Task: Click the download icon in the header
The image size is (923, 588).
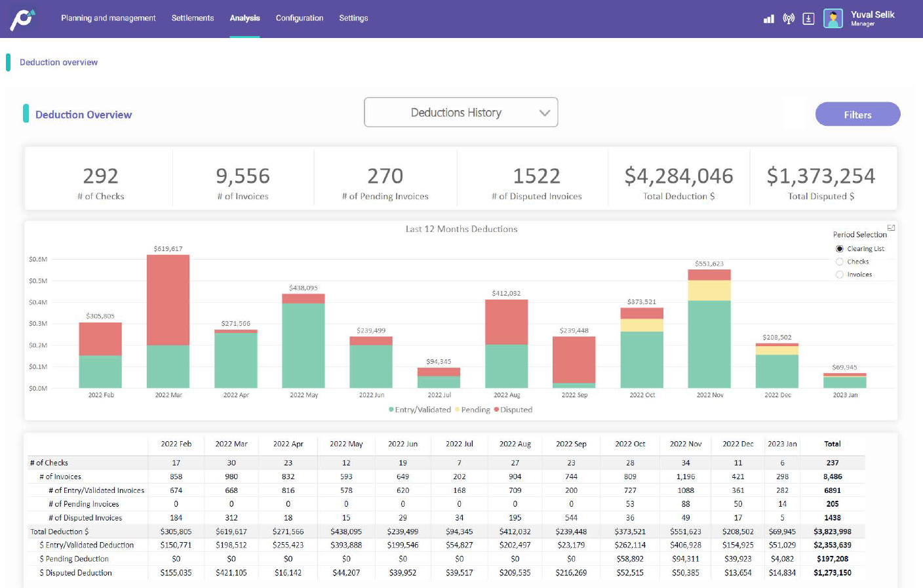Action: (808, 18)
